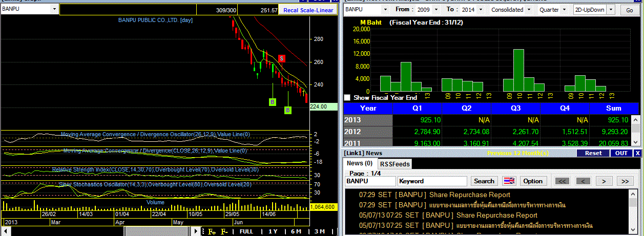Go to next news page (>)

605,181
